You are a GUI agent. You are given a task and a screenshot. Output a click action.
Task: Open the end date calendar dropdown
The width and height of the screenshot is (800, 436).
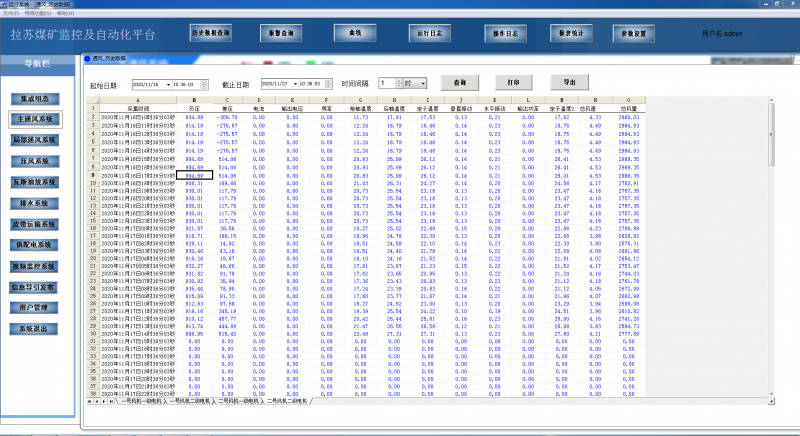pos(295,84)
